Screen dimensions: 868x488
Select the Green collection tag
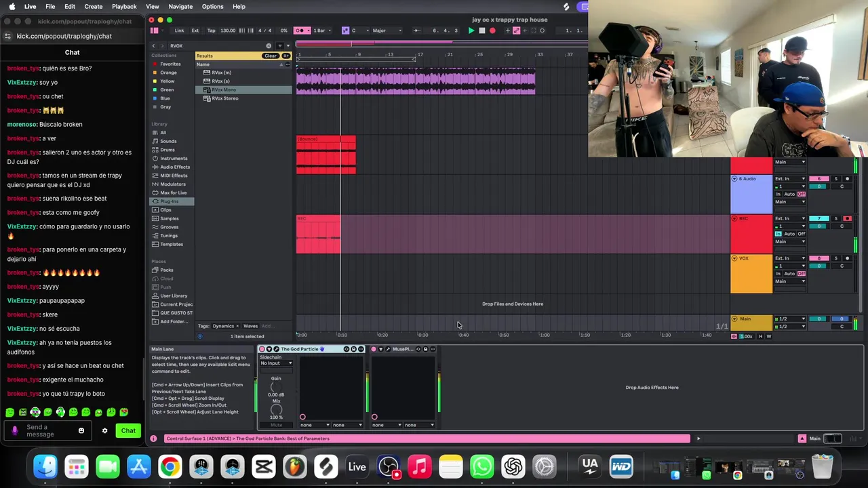(167, 89)
